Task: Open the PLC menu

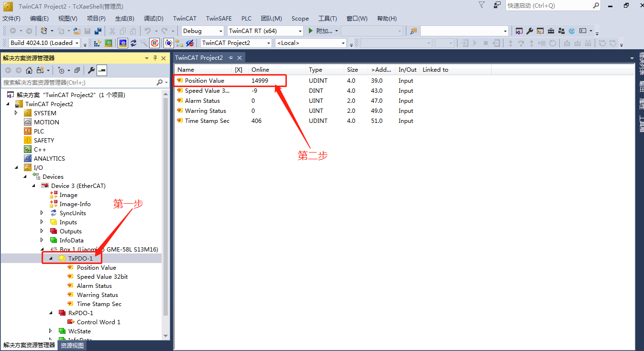Action: tap(246, 18)
